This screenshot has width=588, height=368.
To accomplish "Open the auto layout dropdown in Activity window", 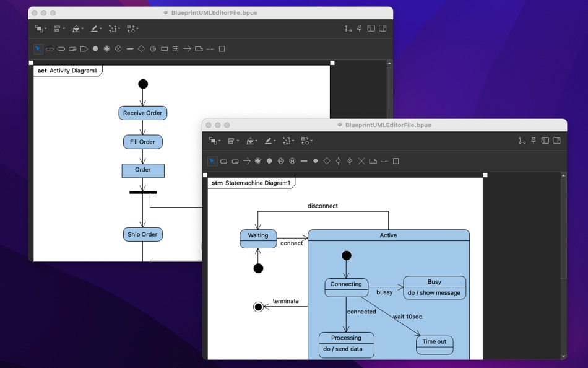I will (114, 28).
